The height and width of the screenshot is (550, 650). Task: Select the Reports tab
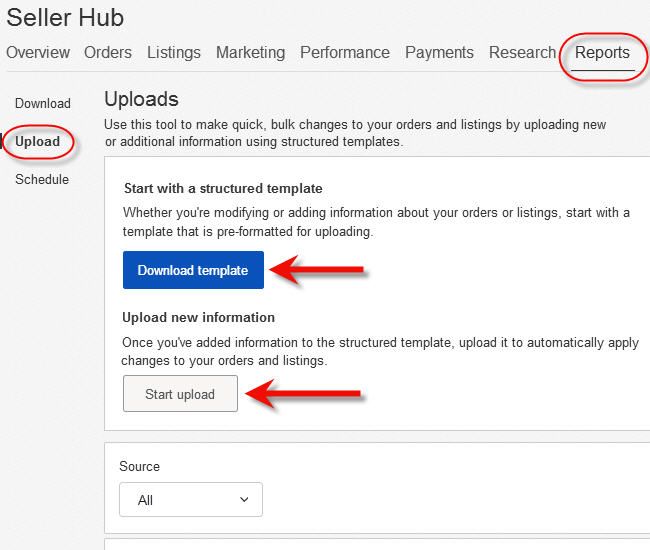[602, 53]
